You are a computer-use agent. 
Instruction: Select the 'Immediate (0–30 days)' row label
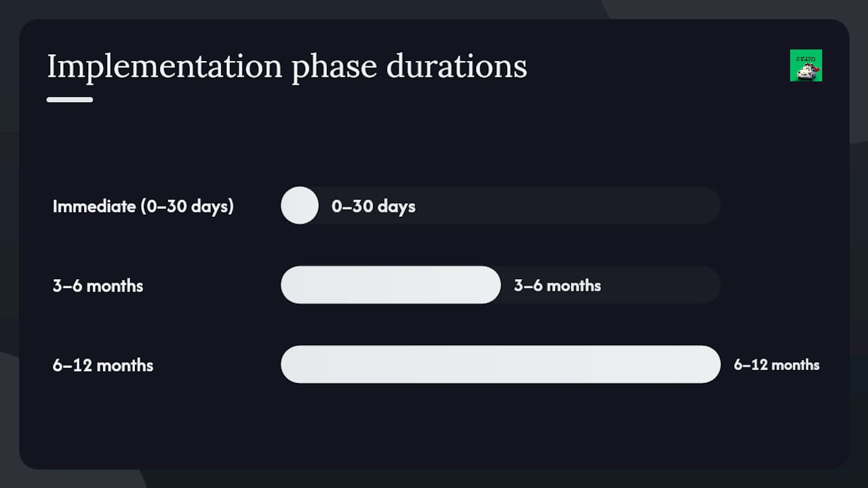click(143, 206)
